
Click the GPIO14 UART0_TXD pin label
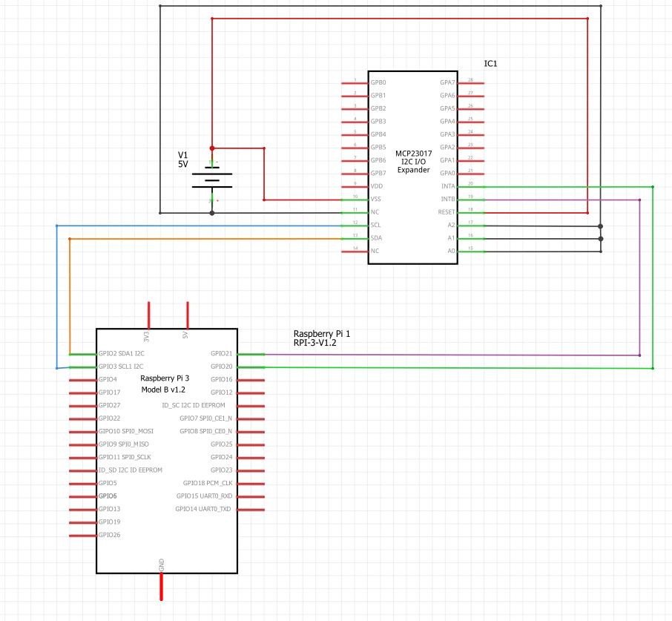(x=203, y=509)
